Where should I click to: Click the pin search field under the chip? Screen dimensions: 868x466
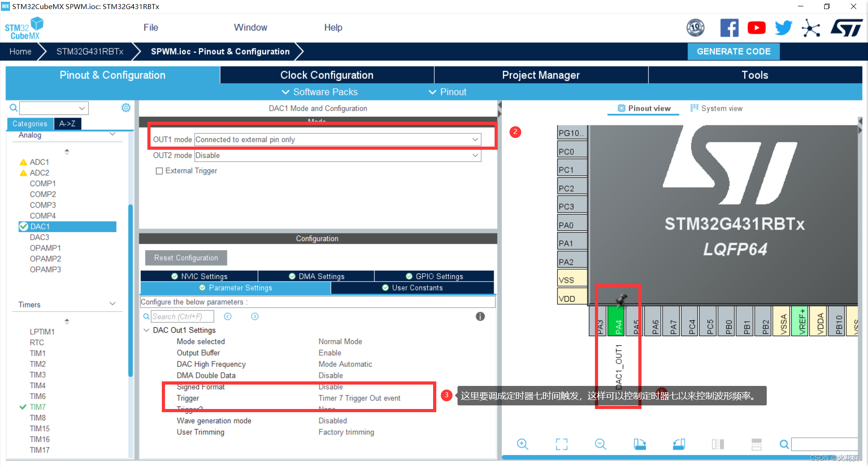[824, 444]
